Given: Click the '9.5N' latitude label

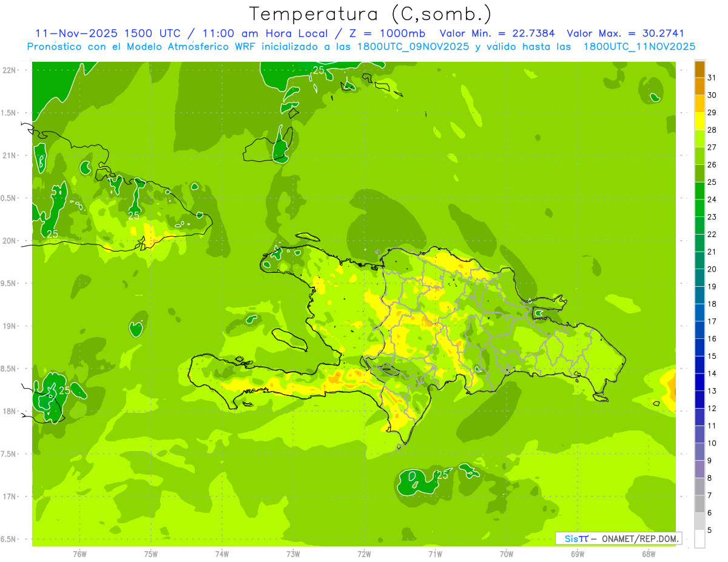Looking at the screenshot, I should coord(9,284).
